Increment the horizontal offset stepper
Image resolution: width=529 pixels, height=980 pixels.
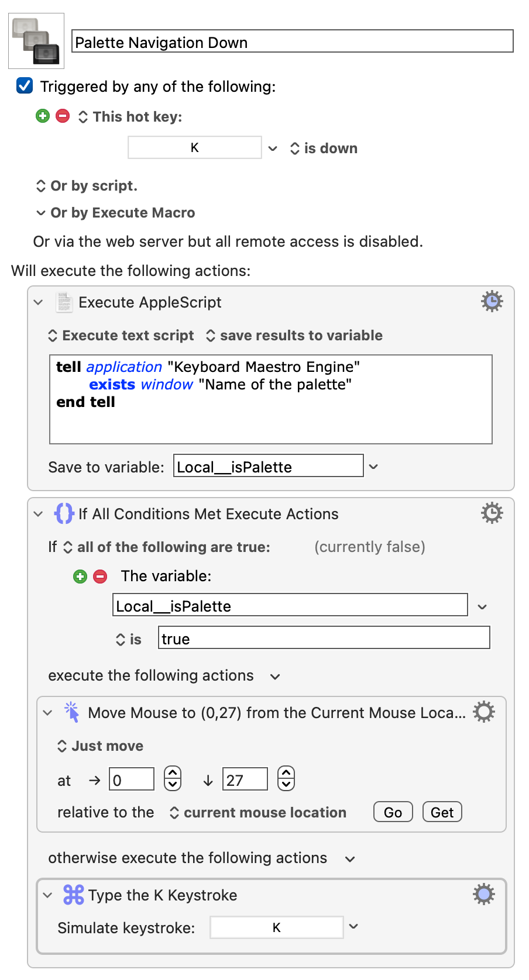point(173,773)
